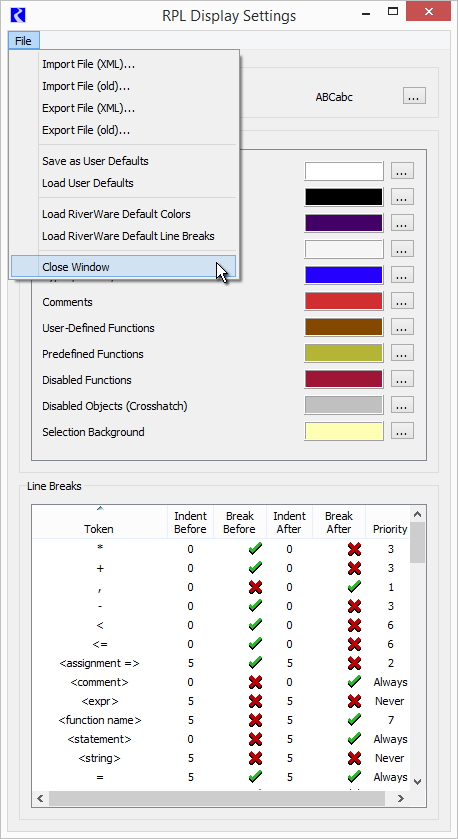Toggle Break Before checkmark for < token

pyautogui.click(x=256, y=625)
